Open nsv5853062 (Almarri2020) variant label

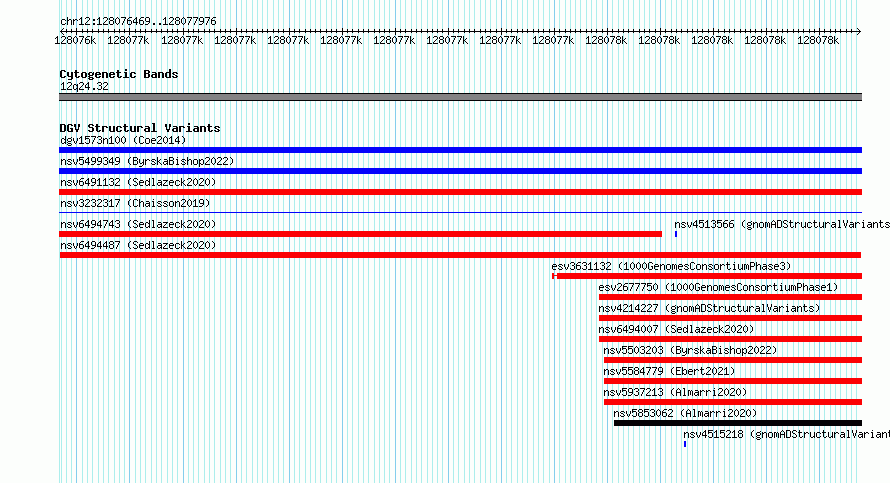click(x=685, y=413)
